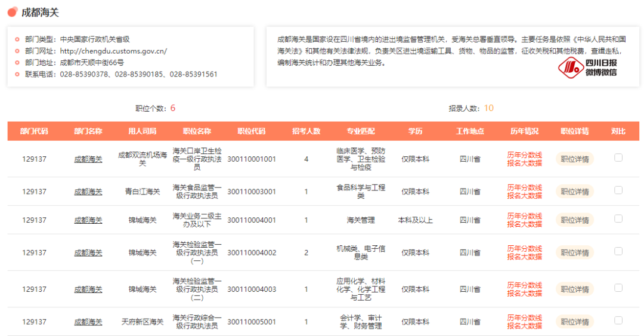Click the 招考人数 column header
The width and height of the screenshot is (644, 336).
tap(306, 131)
